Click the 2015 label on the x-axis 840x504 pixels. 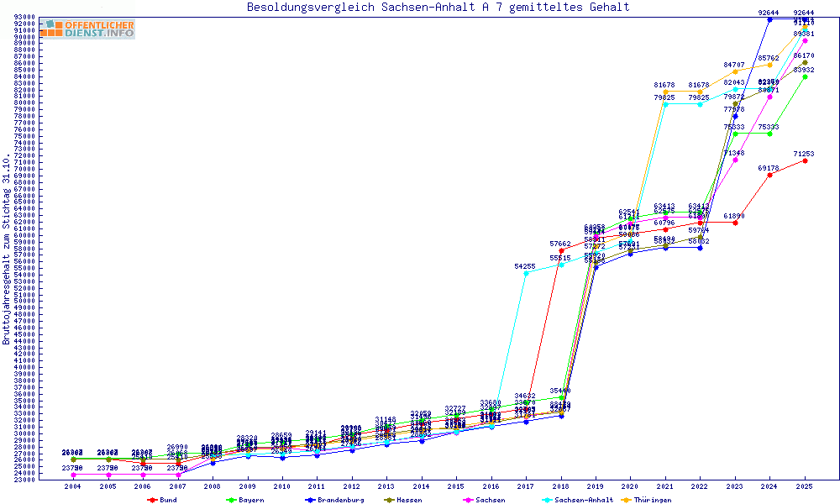[456, 486]
